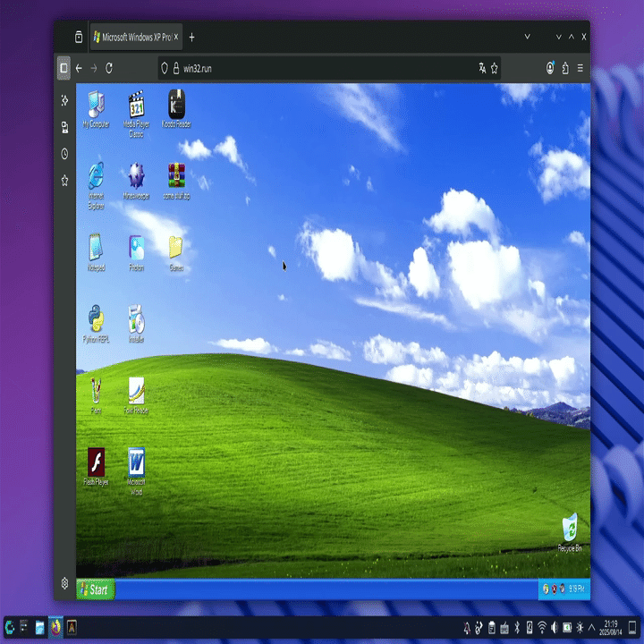The height and width of the screenshot is (644, 644).
Task: Open the Paint desktop icon
Action: (96, 395)
